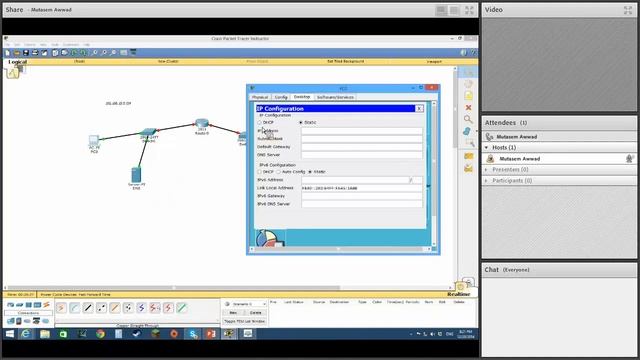Click into the IP Address field

pyautogui.click(x=362, y=131)
